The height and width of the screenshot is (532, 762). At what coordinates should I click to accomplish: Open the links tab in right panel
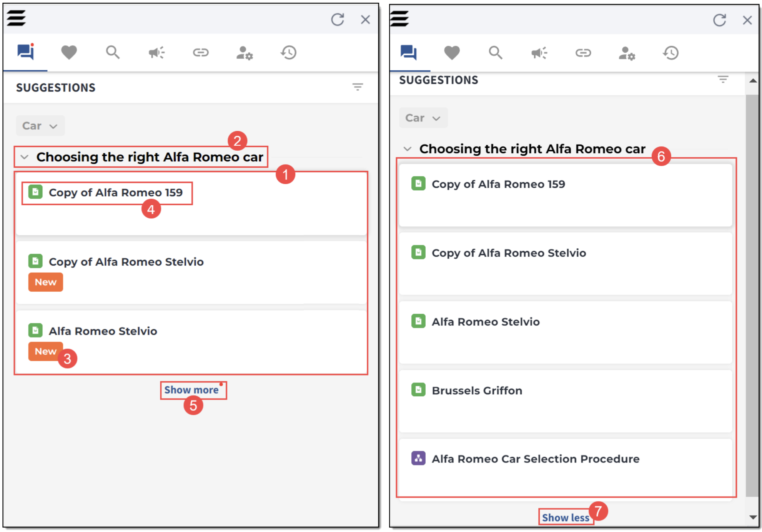pos(583,53)
